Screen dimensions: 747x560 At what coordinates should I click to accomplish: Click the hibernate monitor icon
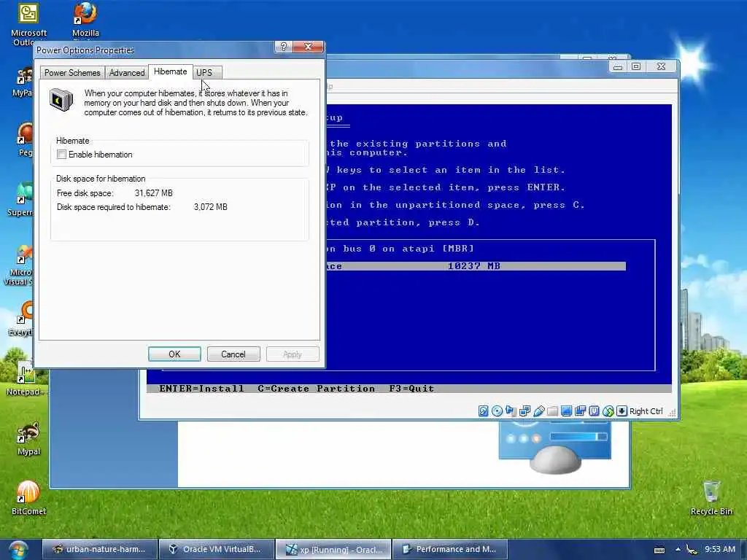point(61,100)
